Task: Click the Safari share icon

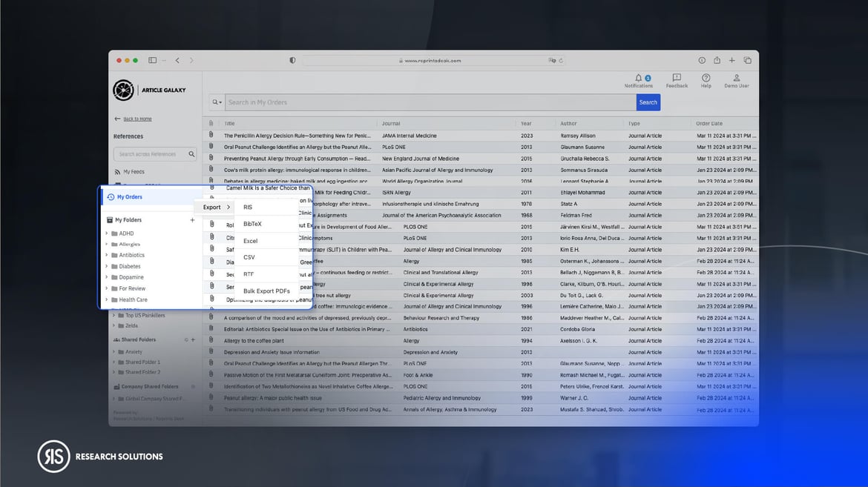Action: [x=717, y=61]
